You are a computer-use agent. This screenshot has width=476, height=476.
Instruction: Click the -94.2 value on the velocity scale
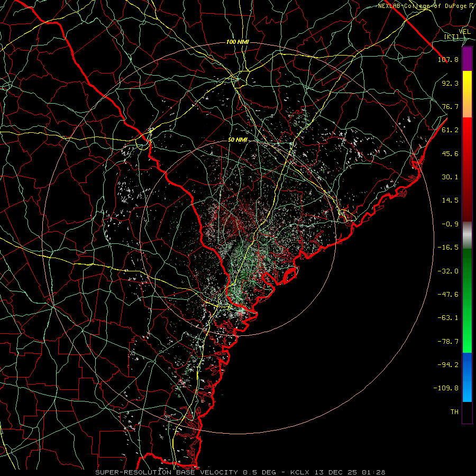point(448,365)
